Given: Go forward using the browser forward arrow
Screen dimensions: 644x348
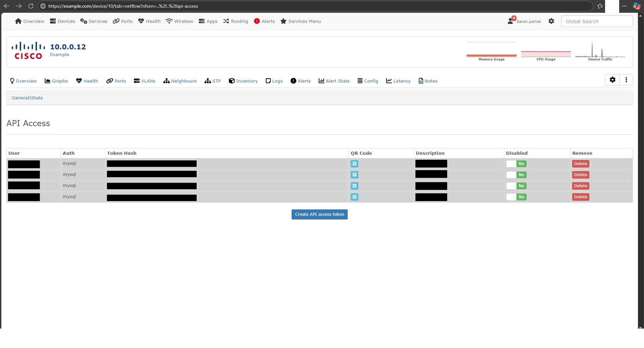Looking at the screenshot, I should 19,6.
